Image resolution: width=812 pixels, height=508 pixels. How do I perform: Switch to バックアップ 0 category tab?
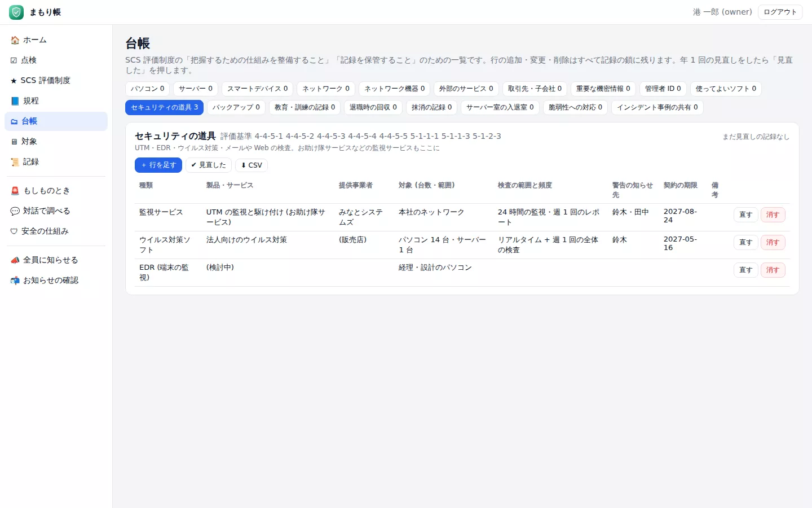(236, 107)
